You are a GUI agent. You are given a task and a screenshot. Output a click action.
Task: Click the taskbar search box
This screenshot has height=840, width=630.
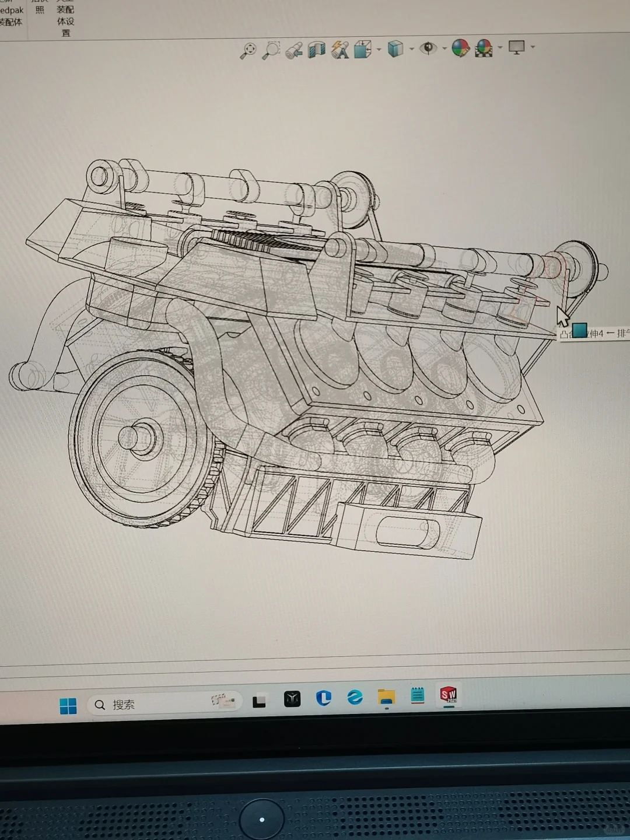tap(164, 704)
